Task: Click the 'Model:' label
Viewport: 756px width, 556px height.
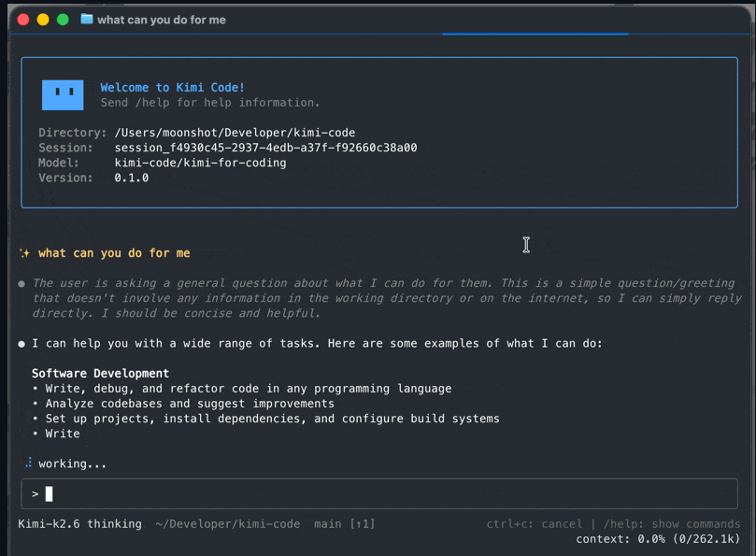Action: (59, 163)
